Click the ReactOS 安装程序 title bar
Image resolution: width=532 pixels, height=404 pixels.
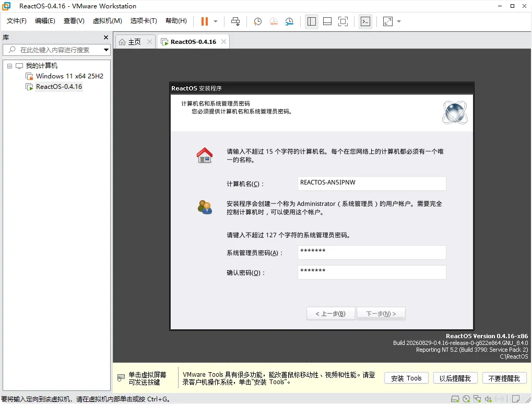[x=322, y=88]
